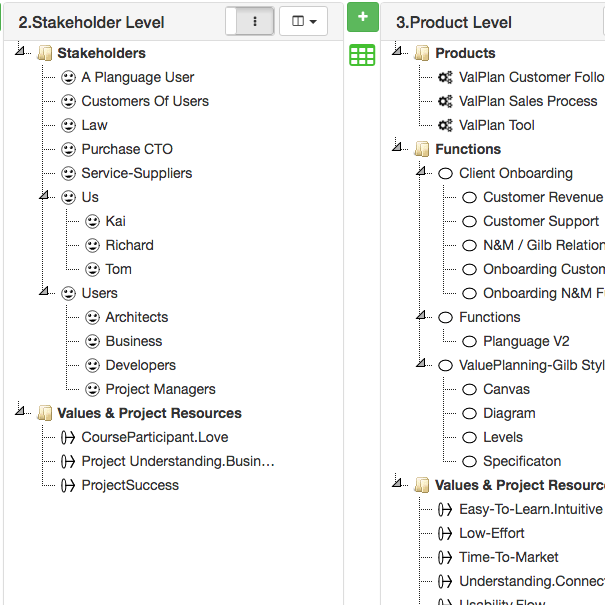Click smiley icon beside Law

coord(69,125)
